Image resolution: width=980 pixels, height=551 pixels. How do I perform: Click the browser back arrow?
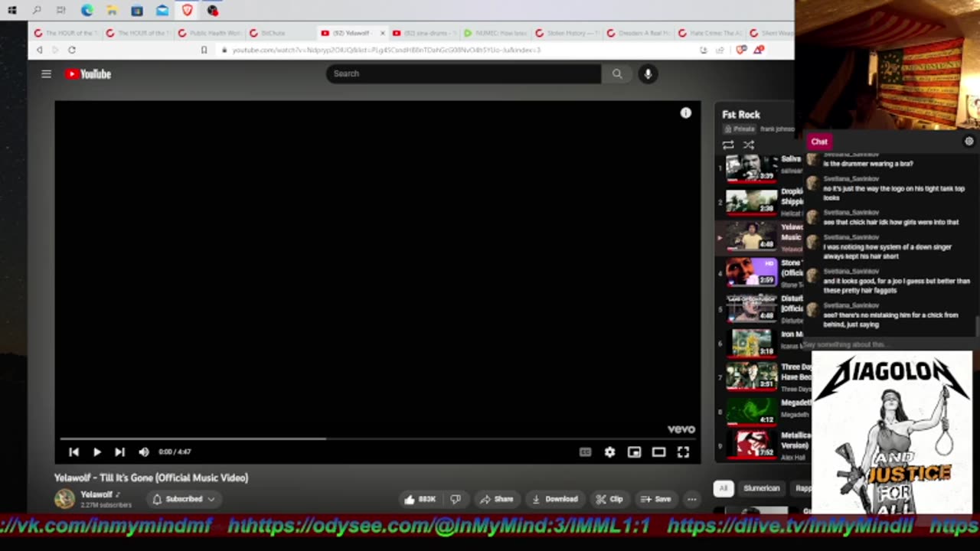(x=40, y=50)
